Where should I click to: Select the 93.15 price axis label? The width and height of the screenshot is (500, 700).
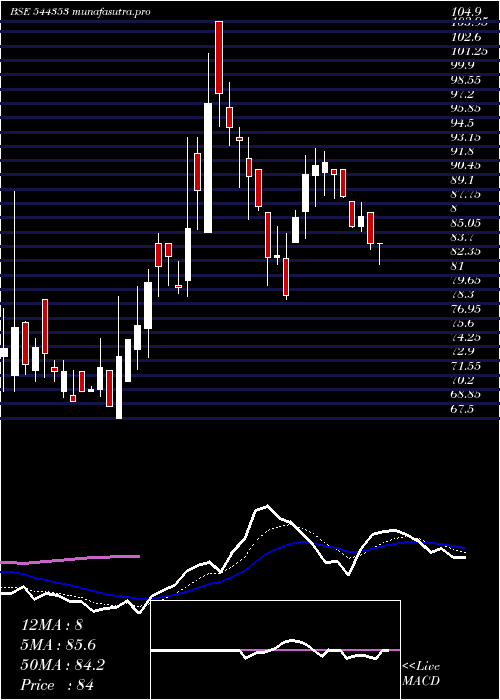tap(467, 138)
